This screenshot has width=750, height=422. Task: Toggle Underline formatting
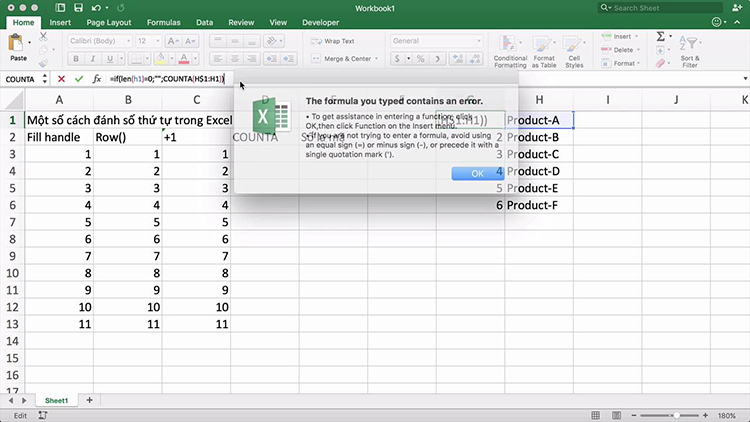pyautogui.click(x=110, y=58)
